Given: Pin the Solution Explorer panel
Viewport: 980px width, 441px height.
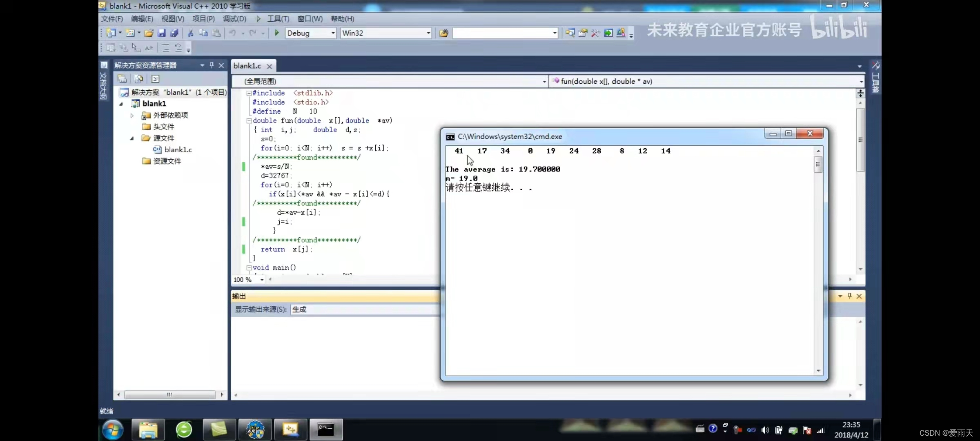Looking at the screenshot, I should [212, 65].
